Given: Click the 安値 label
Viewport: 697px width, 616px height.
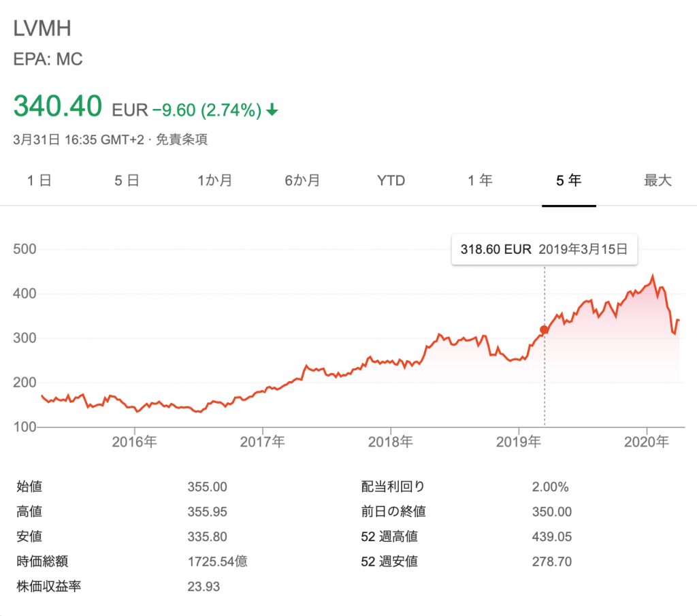Looking at the screenshot, I should coord(29,536).
